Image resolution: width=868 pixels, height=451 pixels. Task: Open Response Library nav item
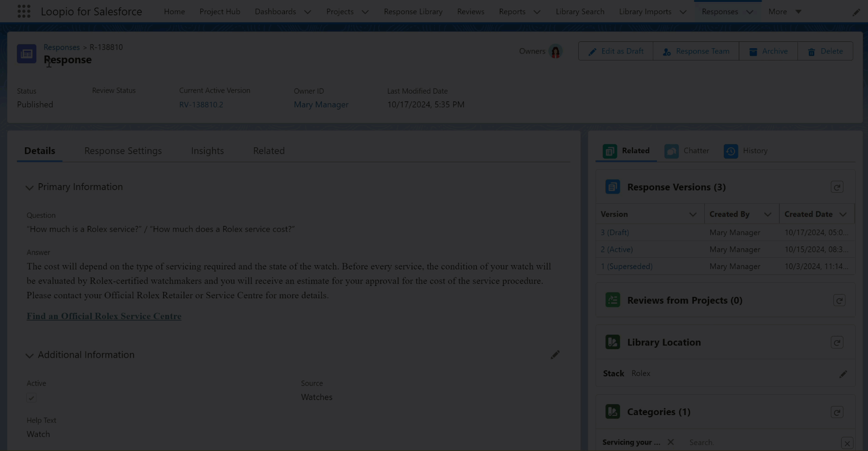click(413, 12)
